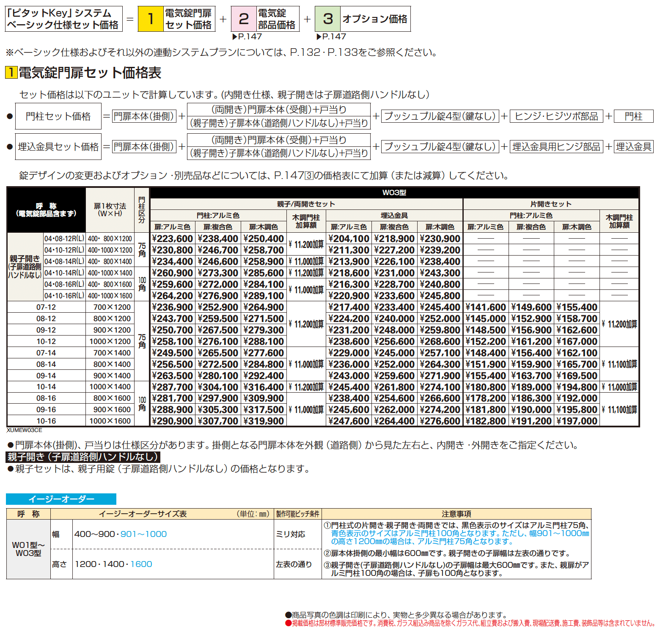660x644 pixels.
Task: Click the 親子/両開きセット column header
Action: point(306,204)
